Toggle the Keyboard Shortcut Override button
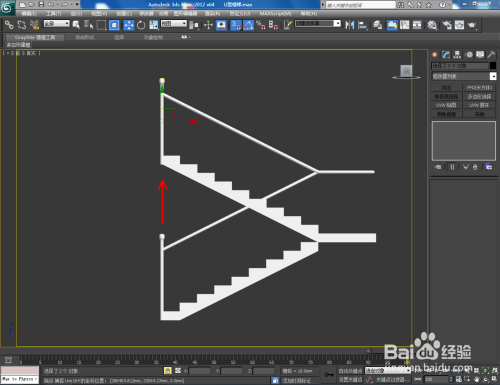The height and width of the screenshot is (385, 500). [x=221, y=25]
